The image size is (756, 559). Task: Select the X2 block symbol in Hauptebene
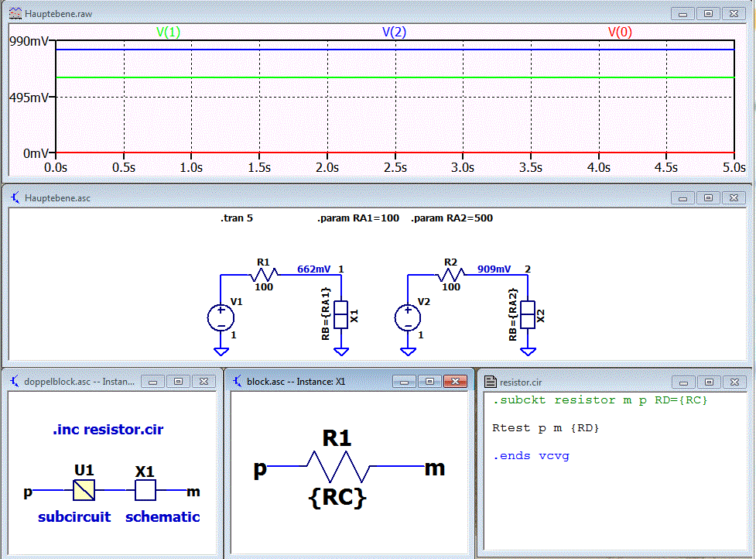click(x=528, y=314)
